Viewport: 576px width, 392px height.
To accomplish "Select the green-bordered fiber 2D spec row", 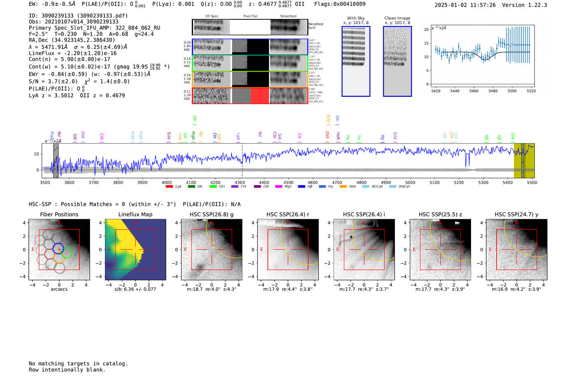I will click(x=250, y=63).
